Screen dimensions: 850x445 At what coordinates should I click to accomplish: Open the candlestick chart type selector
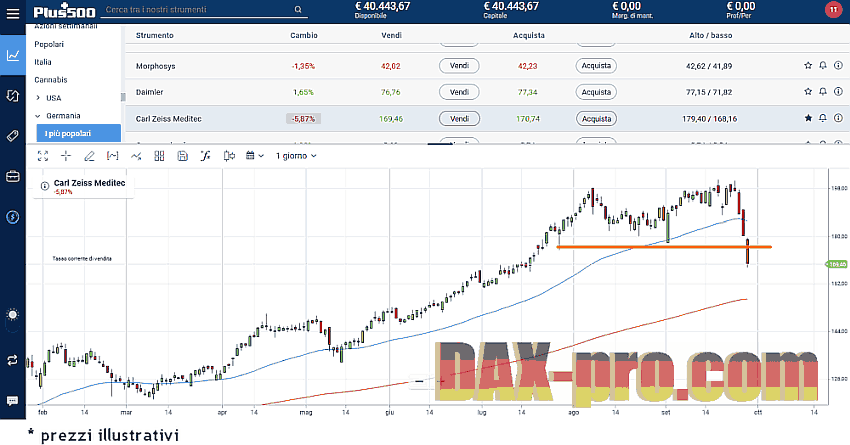tap(229, 156)
